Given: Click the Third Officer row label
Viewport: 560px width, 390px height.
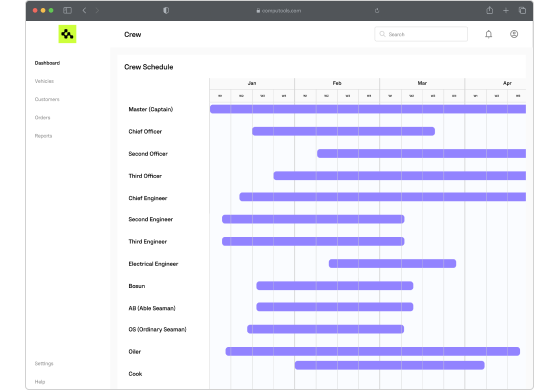Looking at the screenshot, I should [x=145, y=176].
